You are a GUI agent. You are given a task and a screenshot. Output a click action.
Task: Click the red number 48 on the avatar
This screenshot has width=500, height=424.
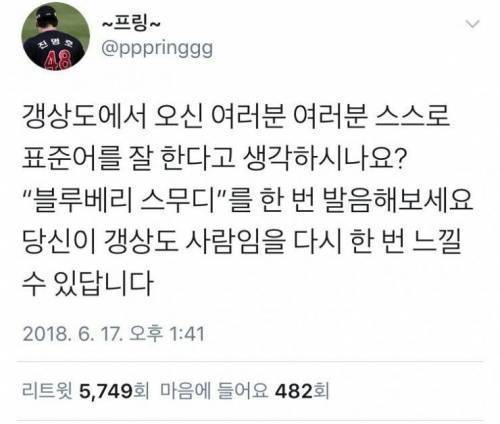58,60
